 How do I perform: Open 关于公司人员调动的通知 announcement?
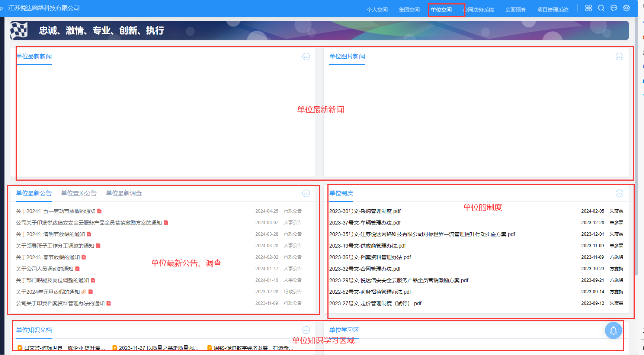click(x=45, y=269)
